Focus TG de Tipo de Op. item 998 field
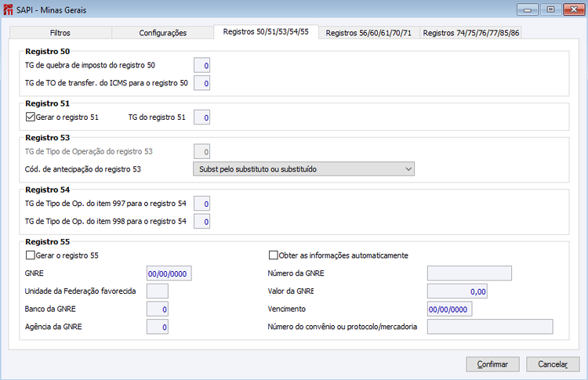 point(201,222)
